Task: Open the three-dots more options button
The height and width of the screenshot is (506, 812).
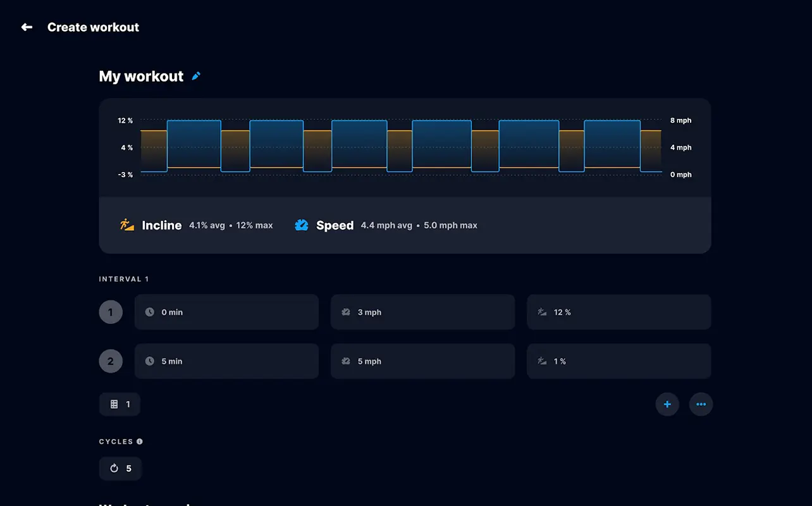Action: [x=701, y=404]
